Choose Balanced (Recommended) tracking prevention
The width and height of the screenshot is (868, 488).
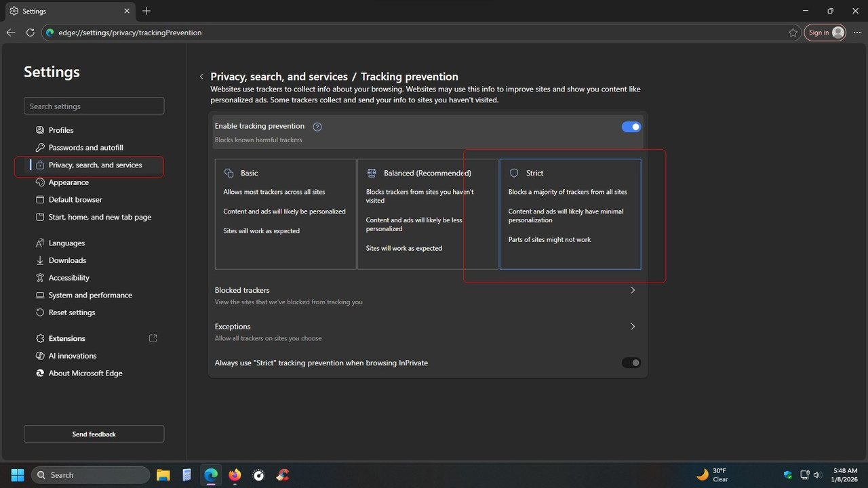[428, 214]
